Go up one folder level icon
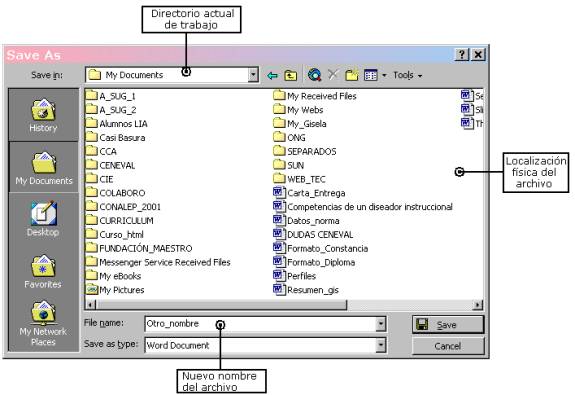Screen dimensions: 575x395 point(290,75)
